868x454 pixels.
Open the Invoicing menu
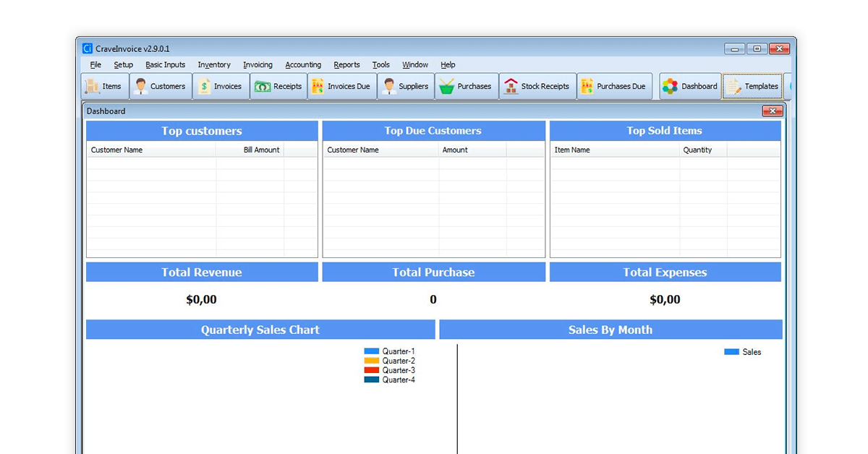click(x=258, y=65)
